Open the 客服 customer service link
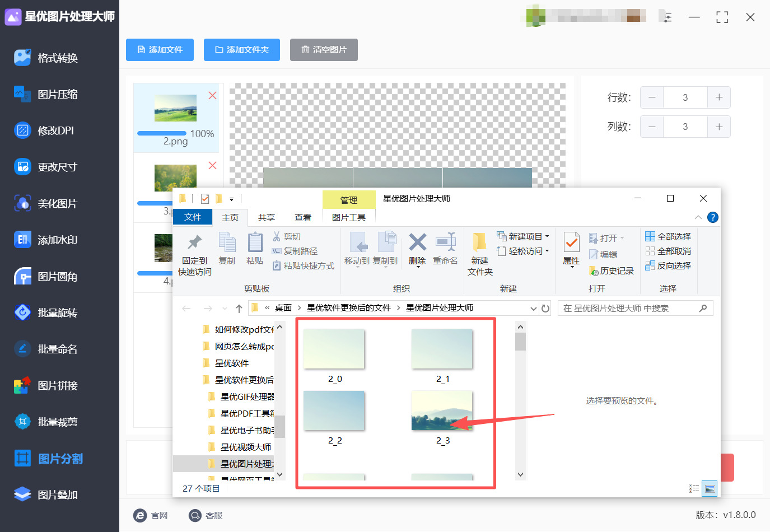Screen dimensions: 770x532 pos(206,515)
